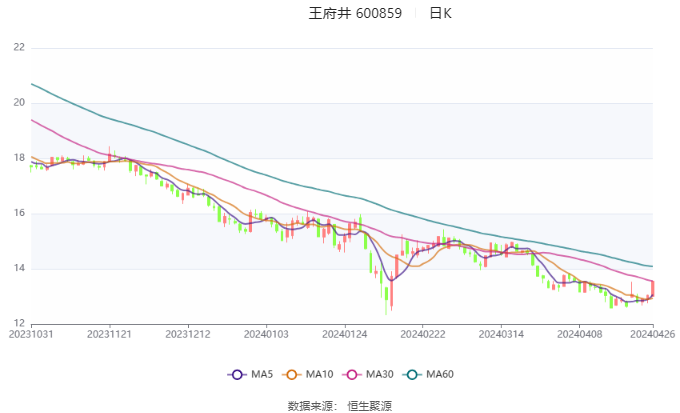Viewport: 680px width, 413px height.
Task: Click the lowest long-wick candle in early February
Action: (x=386, y=301)
